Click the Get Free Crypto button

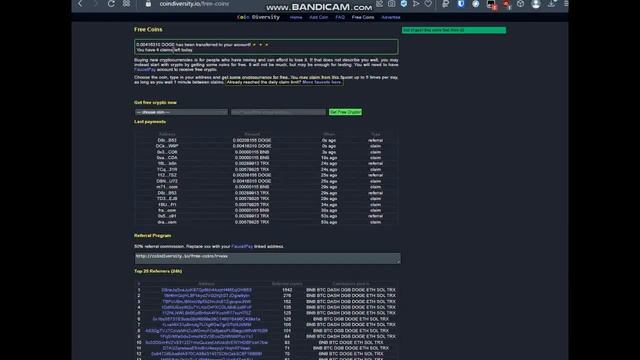[x=345, y=112]
